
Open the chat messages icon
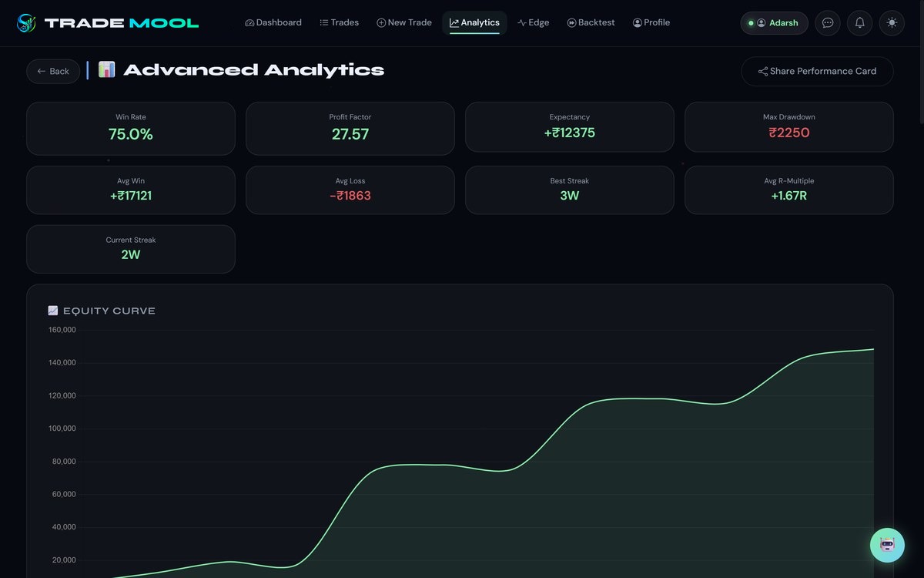828,23
